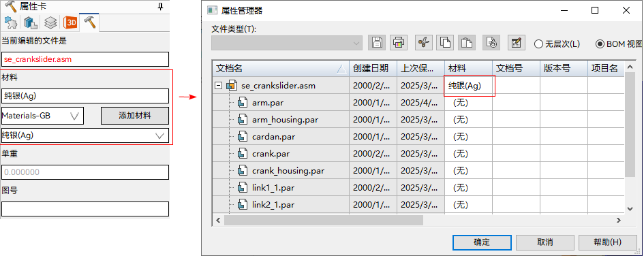This screenshot has height=258, width=644.
Task: Select the crank.par row
Action: (x=418, y=154)
